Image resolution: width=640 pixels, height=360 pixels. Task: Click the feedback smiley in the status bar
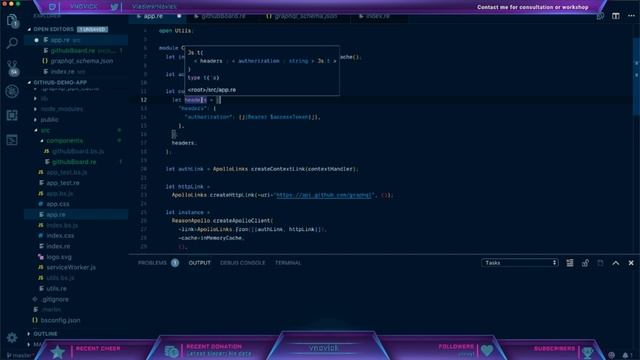point(611,355)
